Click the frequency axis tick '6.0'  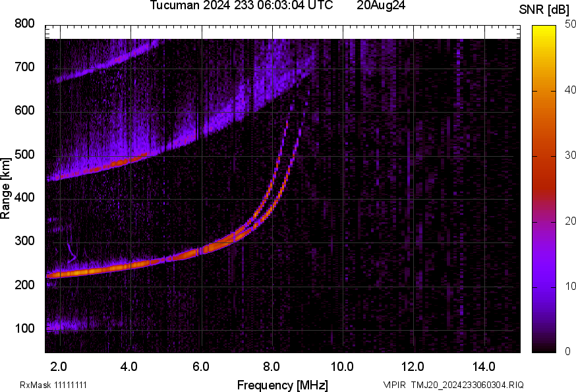click(x=200, y=367)
